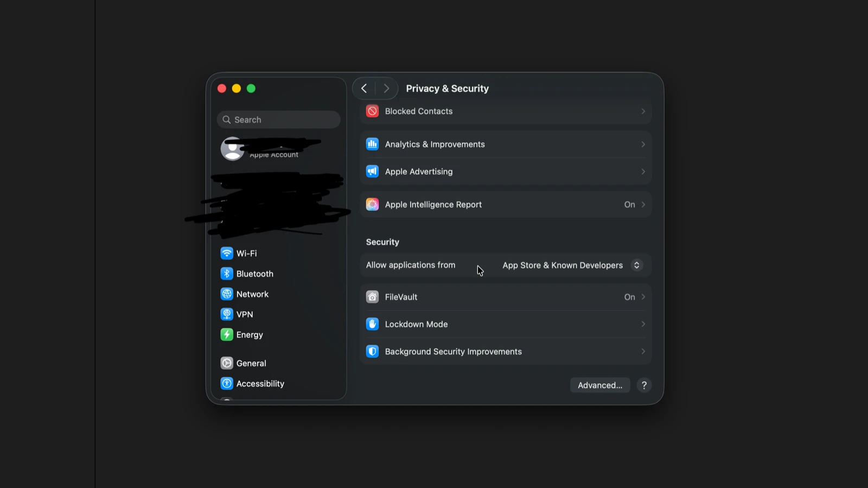Screen dimensions: 868x488
Task: Click the Network globe icon in sidebar
Action: coord(227,294)
